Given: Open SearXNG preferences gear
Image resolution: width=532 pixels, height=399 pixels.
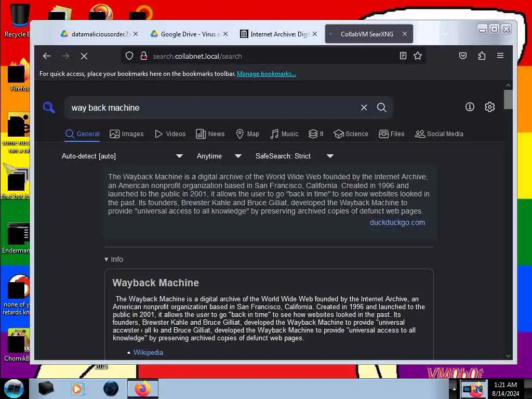Looking at the screenshot, I should (489, 107).
